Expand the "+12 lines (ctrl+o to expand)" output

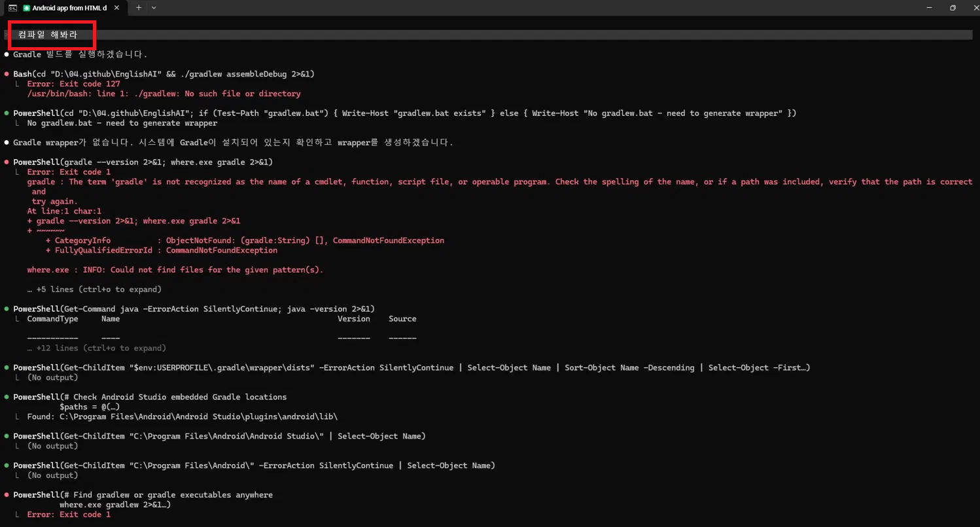[x=97, y=348]
